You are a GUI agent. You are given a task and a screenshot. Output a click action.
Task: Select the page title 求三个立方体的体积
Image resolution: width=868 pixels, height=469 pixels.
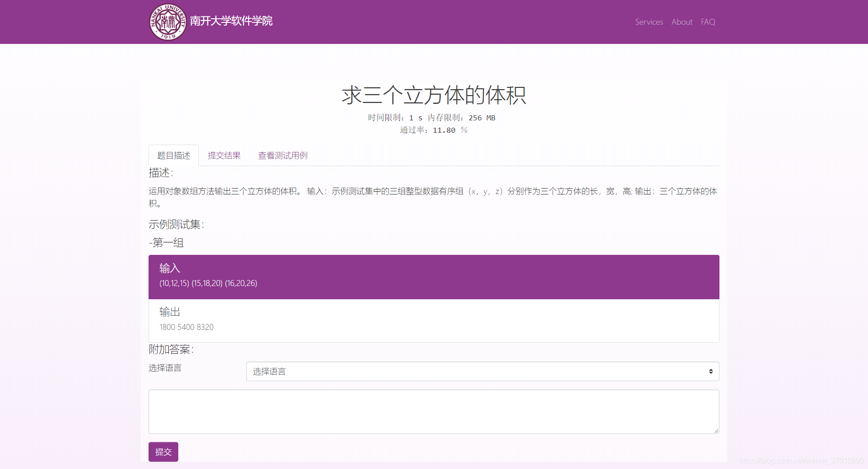(x=434, y=95)
